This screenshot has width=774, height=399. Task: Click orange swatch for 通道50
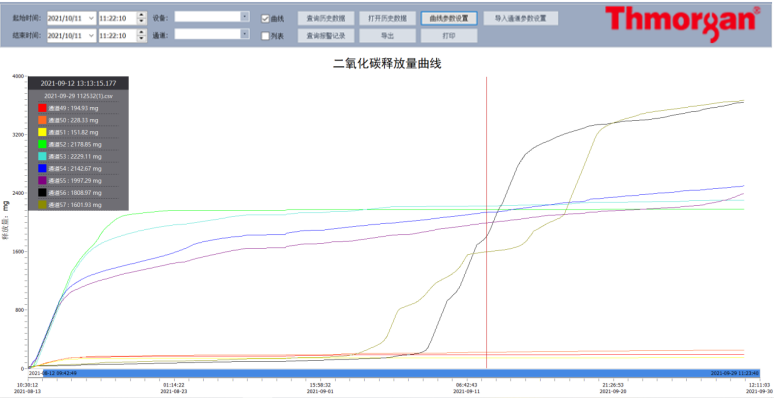[42, 120]
